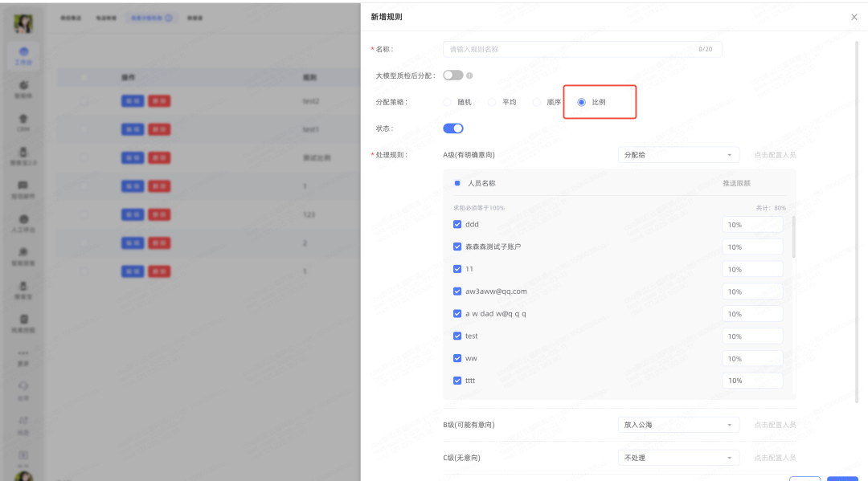Open the B级 放入公海 dropdown
Viewport: 868px width, 481px height.
678,425
